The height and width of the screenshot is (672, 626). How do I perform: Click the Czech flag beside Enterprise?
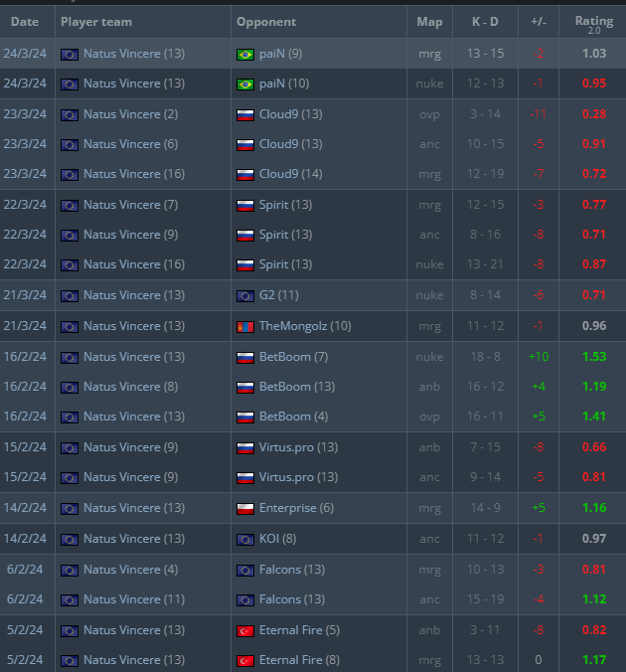245,508
